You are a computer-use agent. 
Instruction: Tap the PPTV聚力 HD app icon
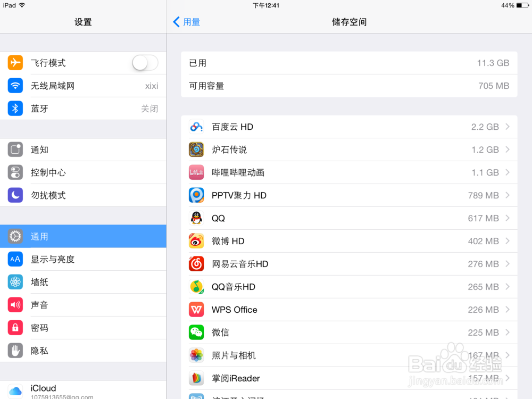tap(196, 195)
